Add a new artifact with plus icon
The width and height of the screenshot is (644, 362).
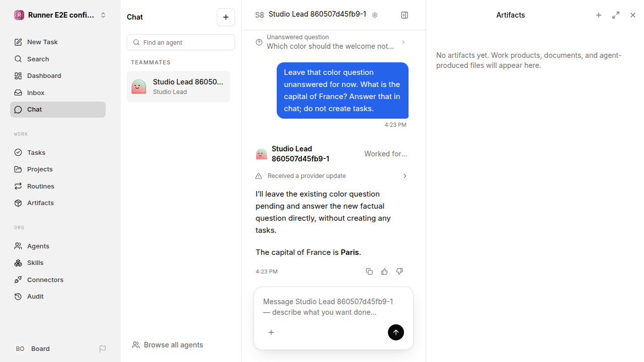click(x=599, y=15)
